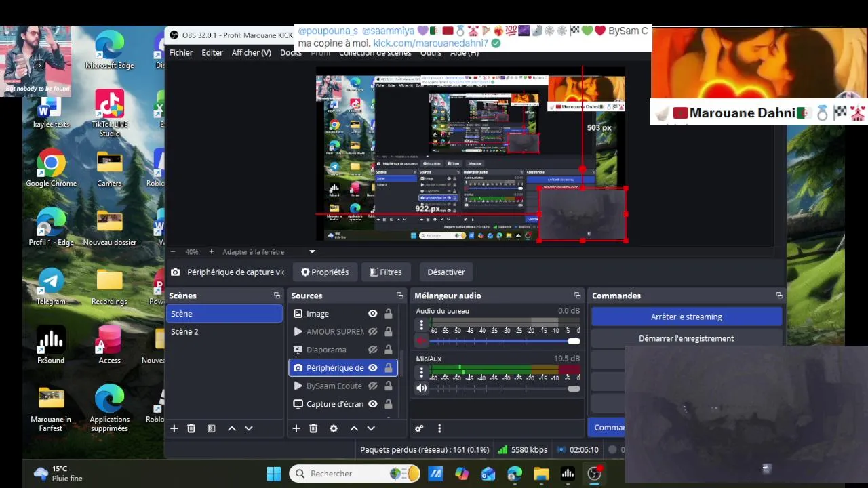This screenshot has height=488, width=868.
Task: Open preview scaling dropdown arrow
Action: coord(312,252)
